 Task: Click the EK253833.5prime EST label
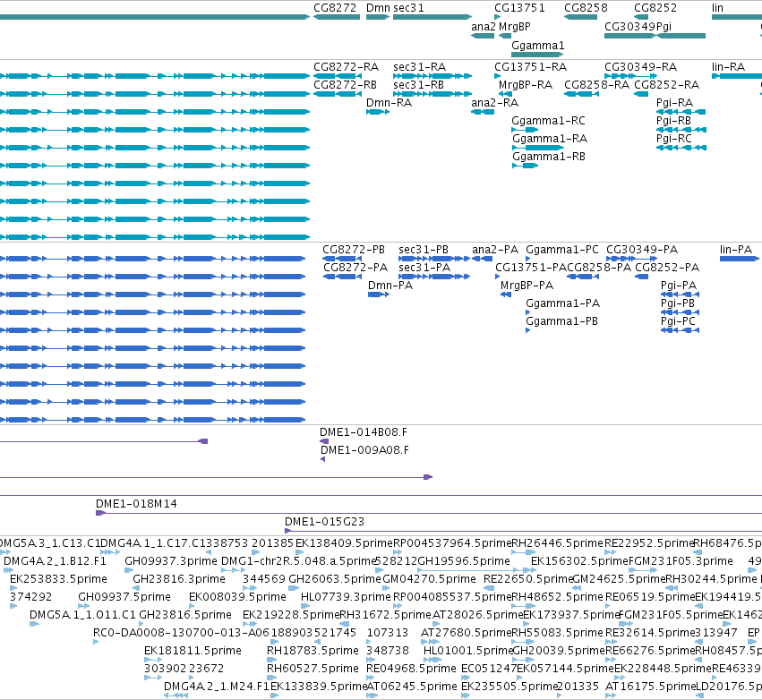(58, 579)
